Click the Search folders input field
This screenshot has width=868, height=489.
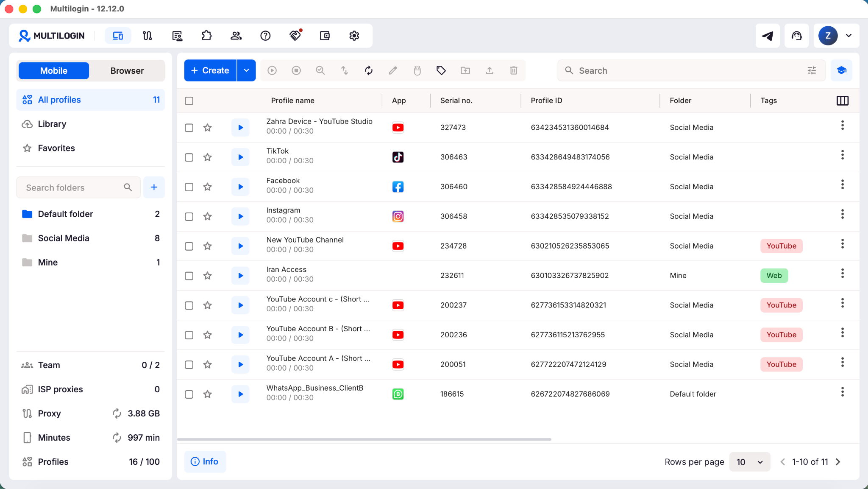click(x=78, y=187)
